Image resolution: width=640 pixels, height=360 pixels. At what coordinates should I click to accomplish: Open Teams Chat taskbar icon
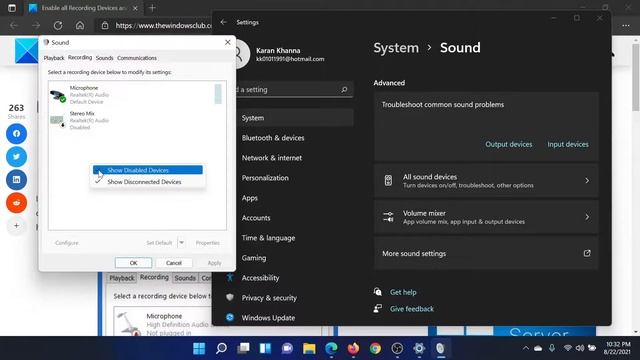click(287, 348)
